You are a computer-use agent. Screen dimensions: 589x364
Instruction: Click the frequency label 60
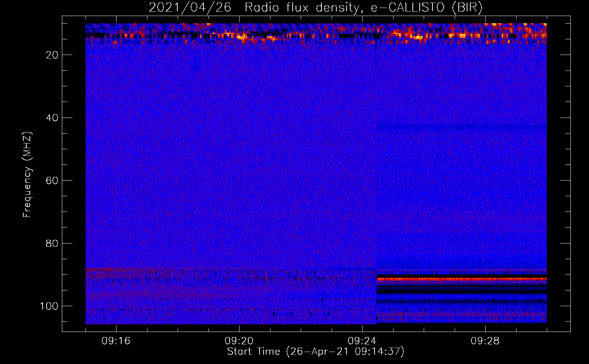click(x=52, y=181)
